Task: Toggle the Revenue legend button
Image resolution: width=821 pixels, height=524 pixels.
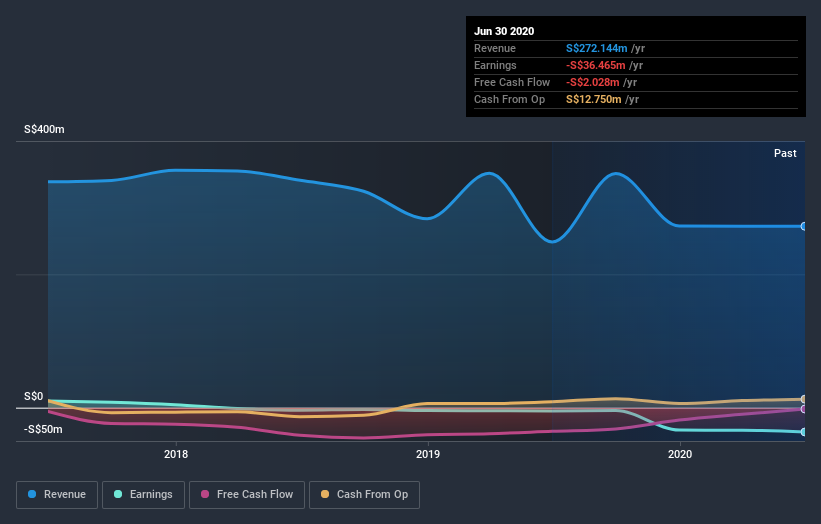Action: click(57, 495)
